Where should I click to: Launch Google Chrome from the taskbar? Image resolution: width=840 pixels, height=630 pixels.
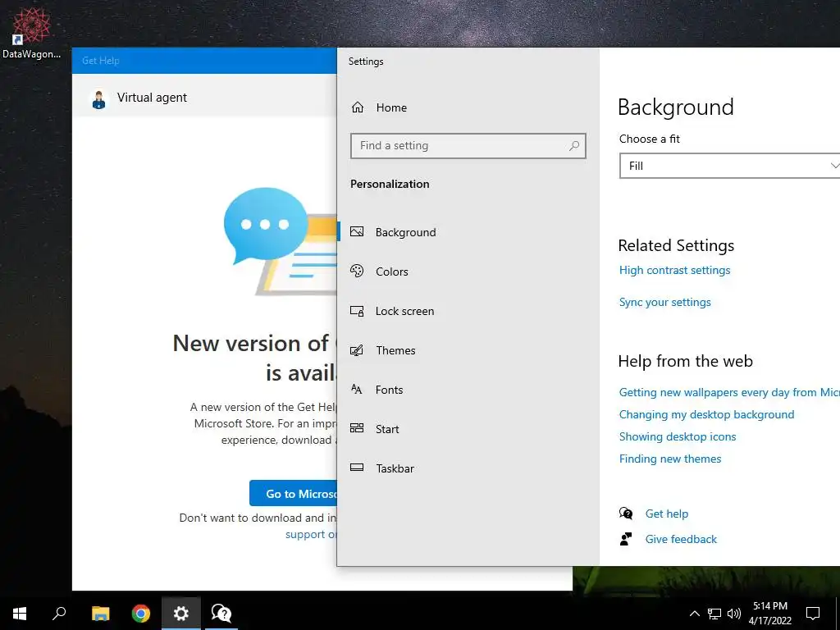click(141, 614)
